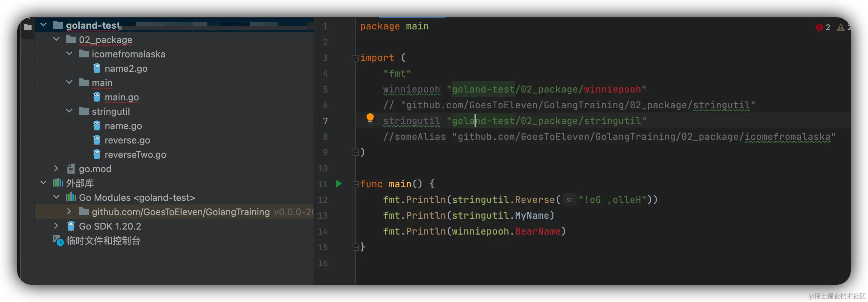
Task: Run main with the green gutter arrow
Action: click(x=339, y=184)
